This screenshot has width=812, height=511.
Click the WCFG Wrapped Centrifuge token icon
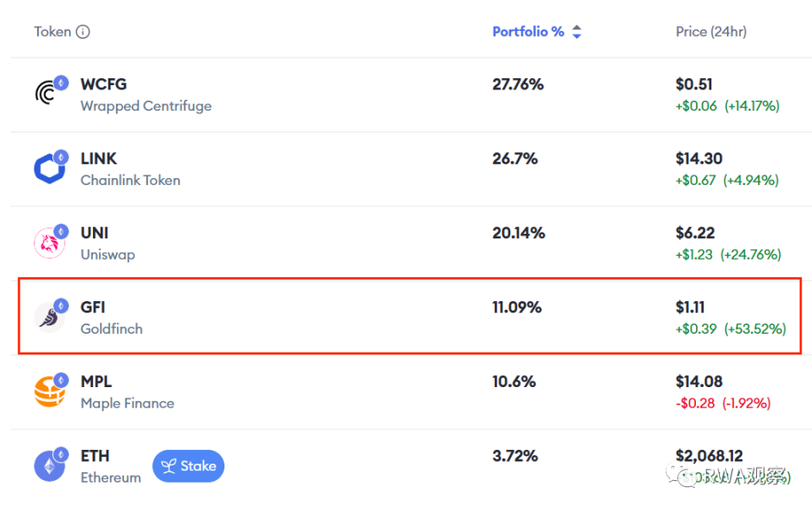click(49, 94)
